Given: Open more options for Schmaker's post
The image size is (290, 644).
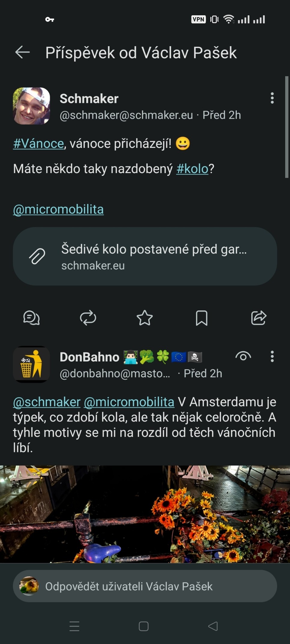Looking at the screenshot, I should (272, 98).
